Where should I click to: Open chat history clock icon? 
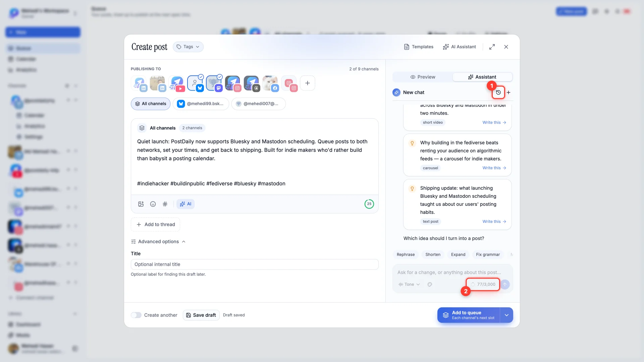pyautogui.click(x=498, y=93)
